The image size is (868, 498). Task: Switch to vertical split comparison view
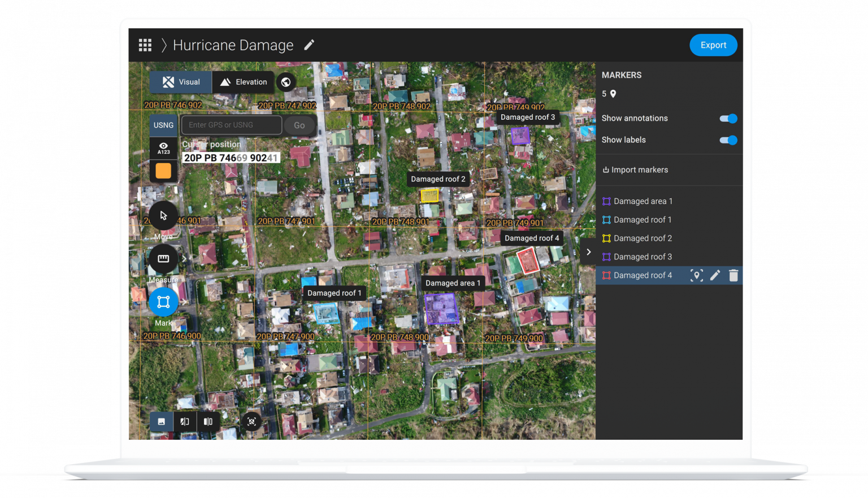point(208,421)
